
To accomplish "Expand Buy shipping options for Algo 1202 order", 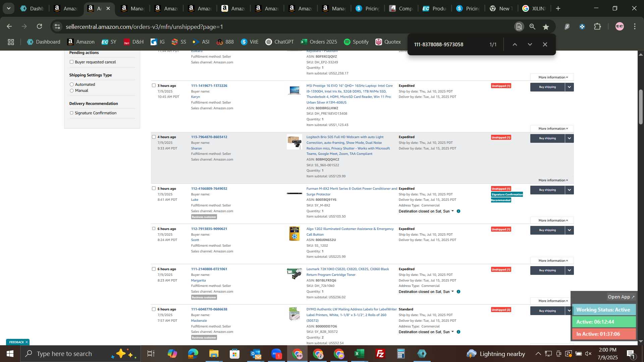I will pos(569,230).
